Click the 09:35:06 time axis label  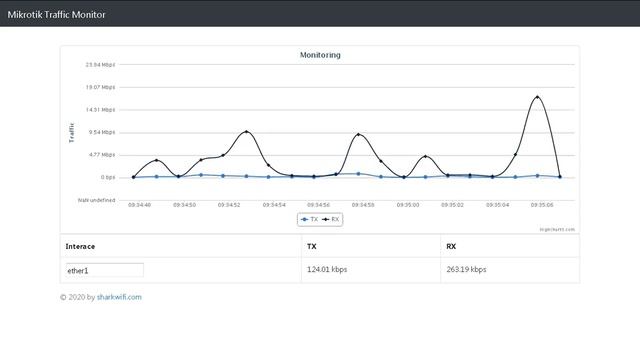542,205
